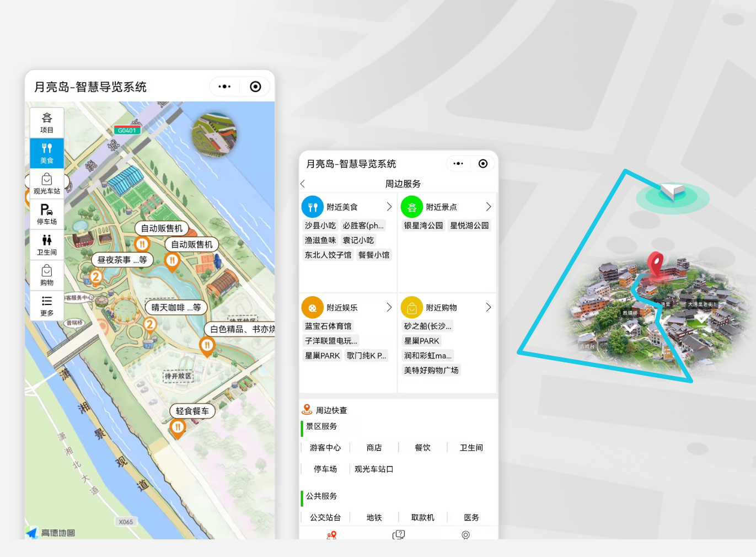The width and height of the screenshot is (756, 557).
Task: Select the 购物 shopping icon in sidebar
Action: tap(47, 275)
